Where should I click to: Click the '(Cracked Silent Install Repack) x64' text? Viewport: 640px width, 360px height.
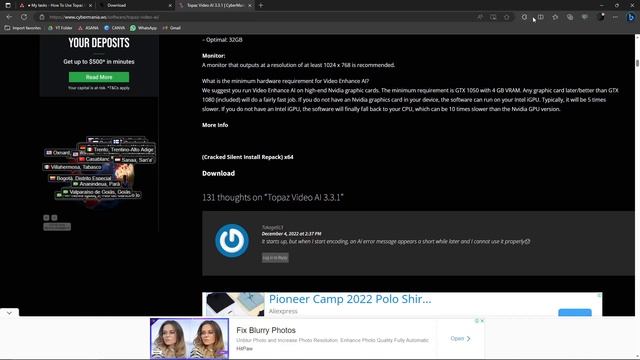tap(248, 157)
